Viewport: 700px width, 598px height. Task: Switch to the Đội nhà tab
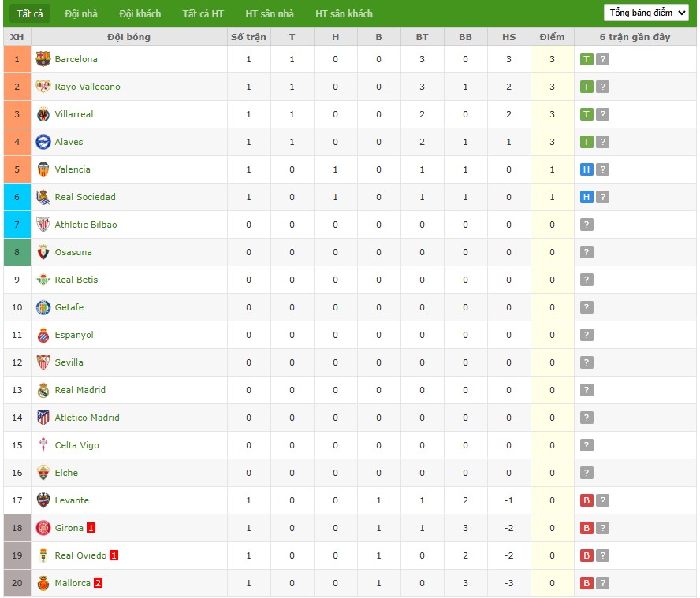(80, 13)
